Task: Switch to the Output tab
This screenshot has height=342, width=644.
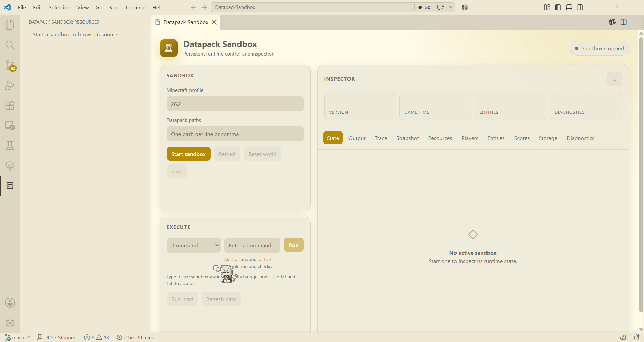Action: pos(357,138)
